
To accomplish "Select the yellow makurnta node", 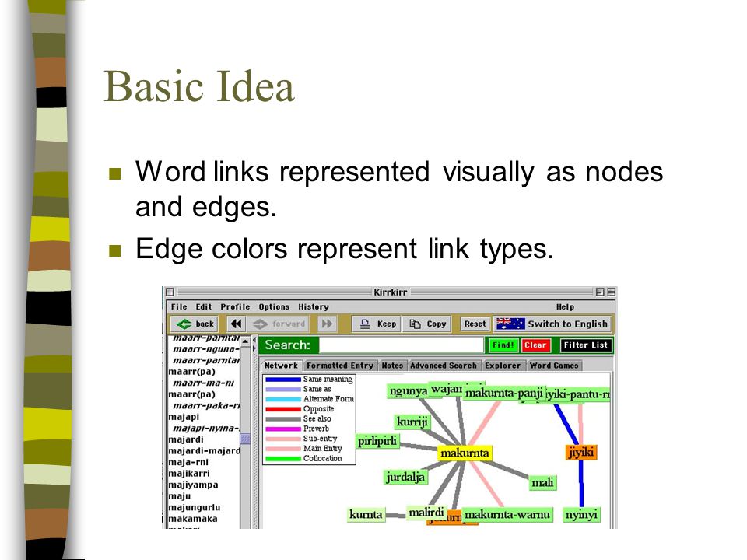I will pyautogui.click(x=465, y=453).
